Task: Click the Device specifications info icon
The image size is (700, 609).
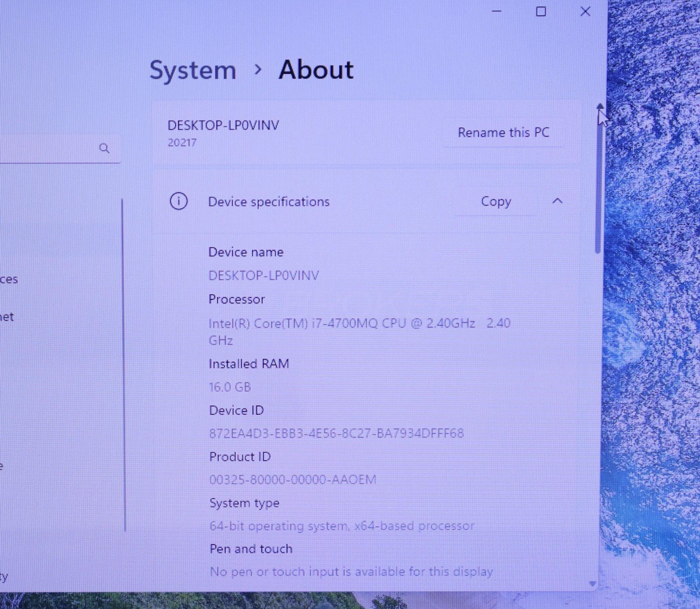Action: (178, 201)
